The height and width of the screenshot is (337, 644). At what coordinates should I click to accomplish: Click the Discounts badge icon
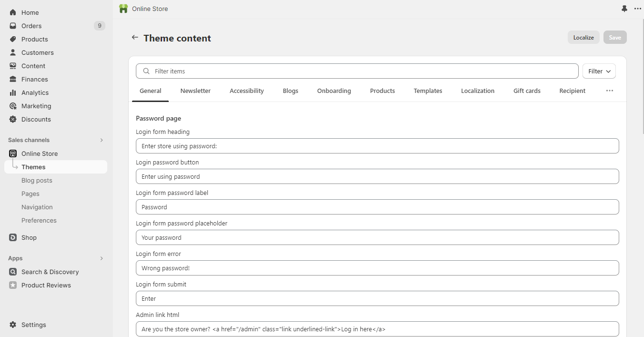[x=13, y=119]
